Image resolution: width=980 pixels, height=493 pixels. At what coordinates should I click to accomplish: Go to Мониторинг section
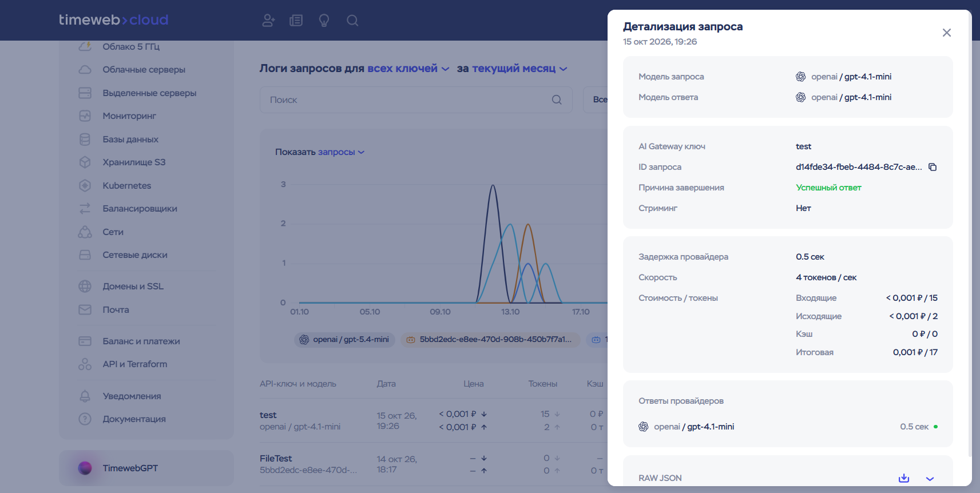point(129,116)
